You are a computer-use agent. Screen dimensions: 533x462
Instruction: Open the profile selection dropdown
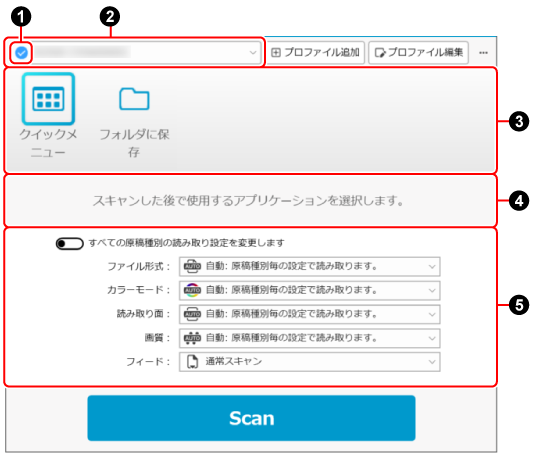tap(147, 52)
